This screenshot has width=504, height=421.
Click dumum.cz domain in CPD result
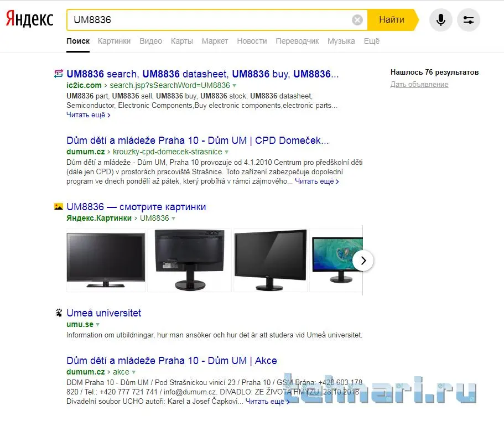pos(86,152)
